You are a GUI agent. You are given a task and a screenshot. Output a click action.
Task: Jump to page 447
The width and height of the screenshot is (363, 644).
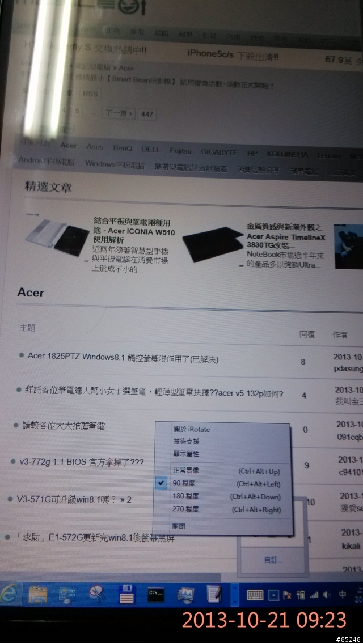[x=147, y=114]
